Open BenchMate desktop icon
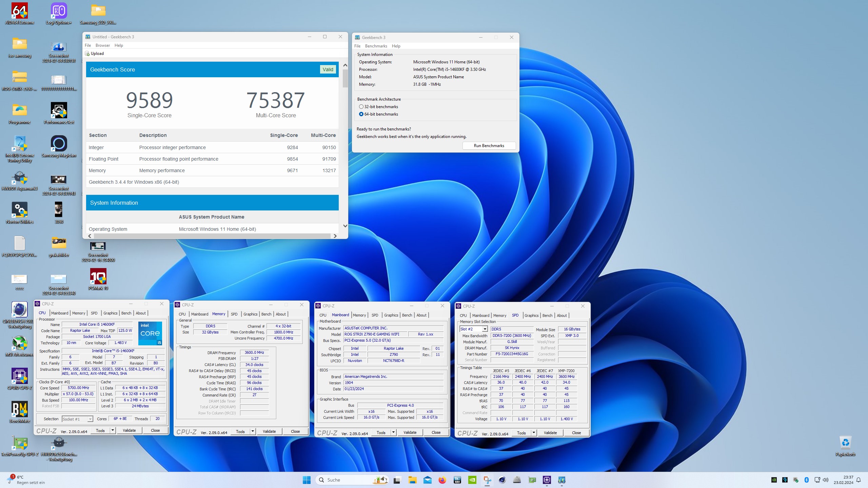Screen dimensions: 868x488 point(20,412)
